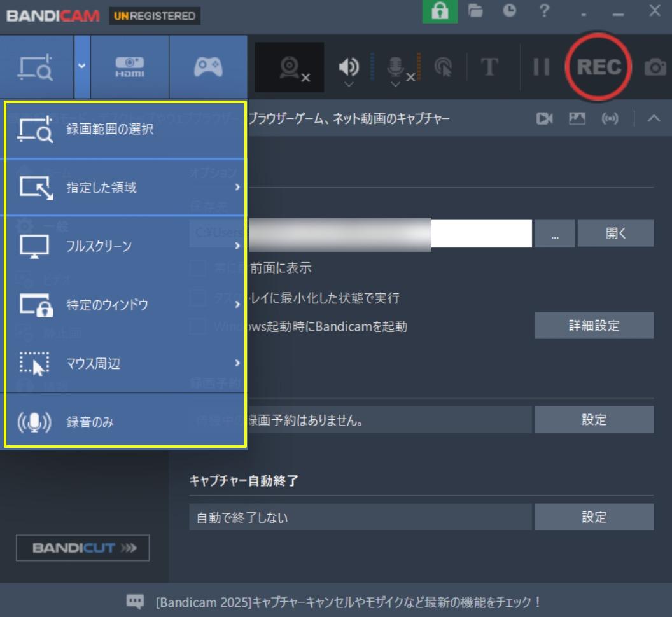
Task: Click the microphone volume level meter
Action: pyautogui.click(x=419, y=66)
